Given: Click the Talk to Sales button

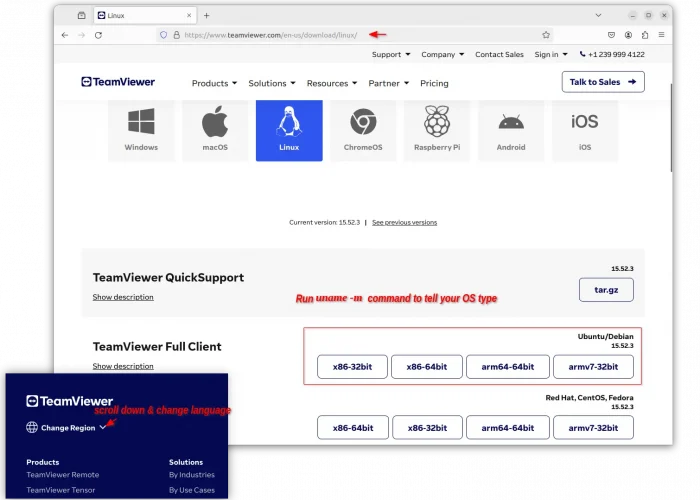Looking at the screenshot, I should coord(603,82).
